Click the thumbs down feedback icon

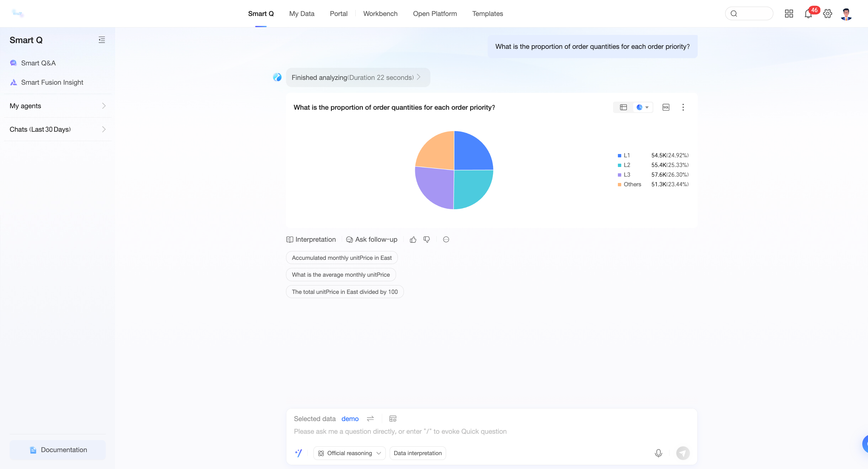(x=426, y=240)
